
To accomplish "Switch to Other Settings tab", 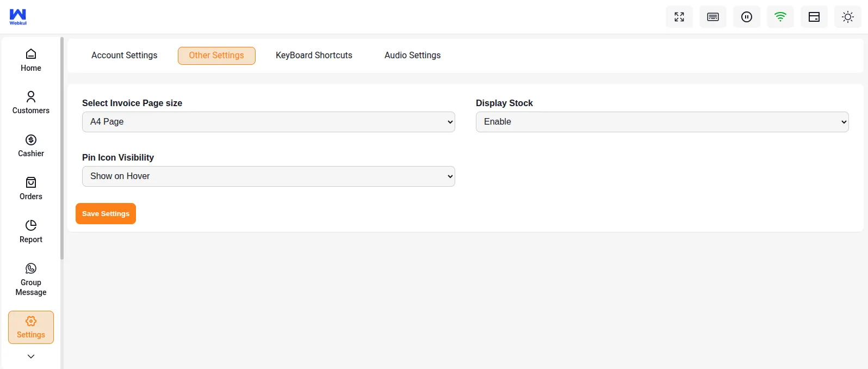I will pos(216,56).
